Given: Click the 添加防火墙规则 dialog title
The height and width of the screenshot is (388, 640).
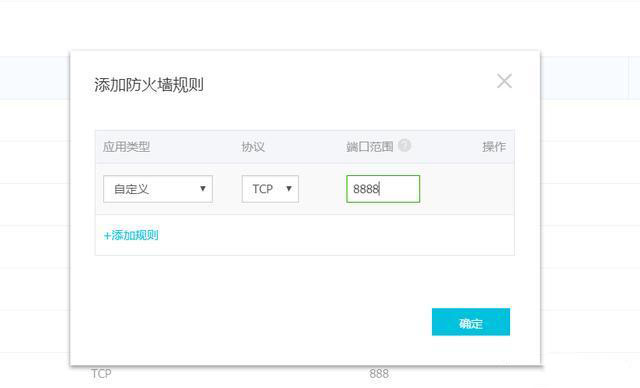Looking at the screenshot, I should (x=149, y=85).
